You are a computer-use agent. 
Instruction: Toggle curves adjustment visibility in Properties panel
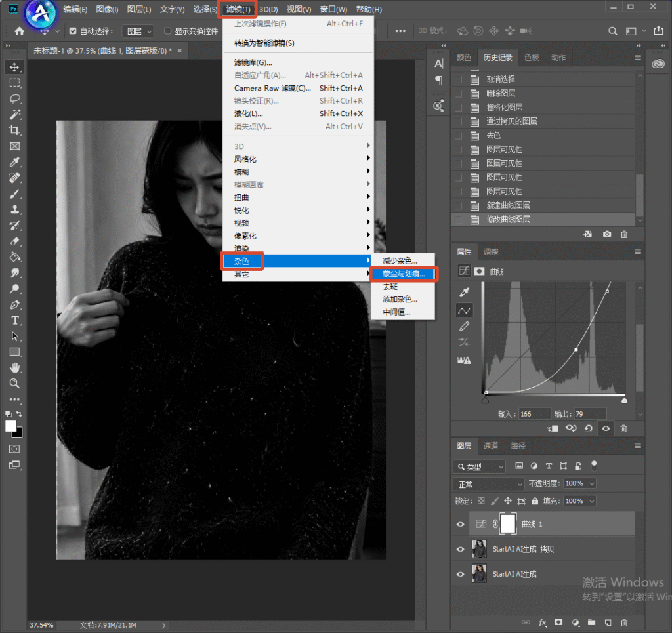(606, 428)
